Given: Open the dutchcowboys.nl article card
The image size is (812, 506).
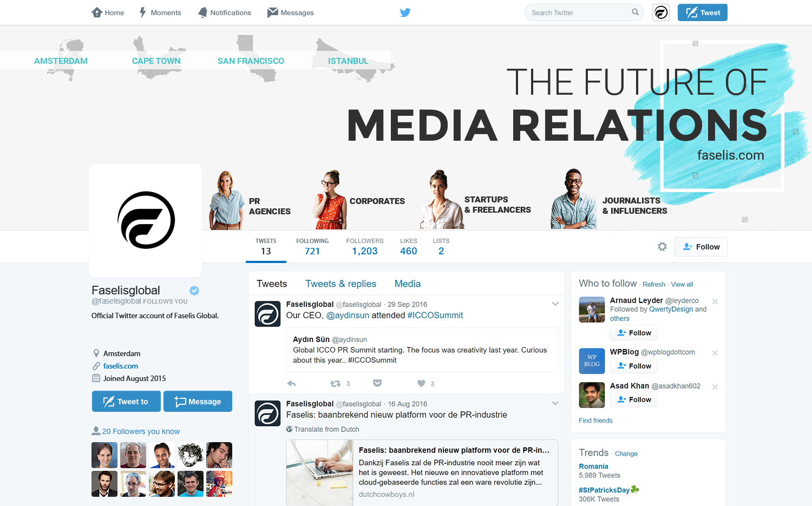Looking at the screenshot, I should pos(422,472).
